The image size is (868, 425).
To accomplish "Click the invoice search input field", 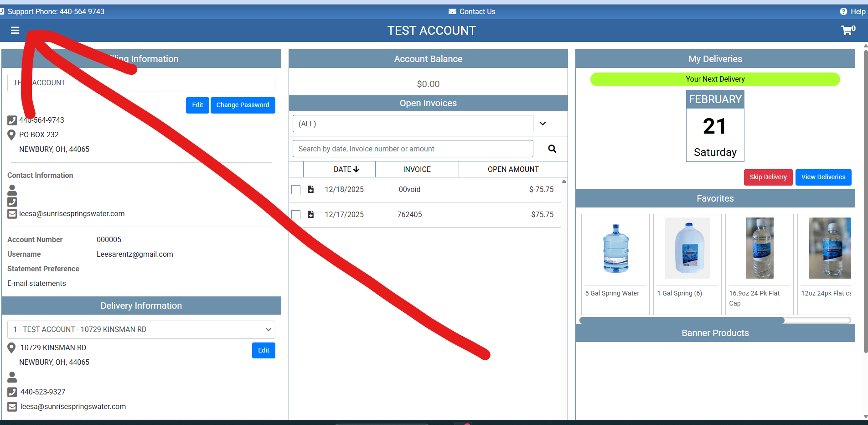I will click(x=413, y=149).
